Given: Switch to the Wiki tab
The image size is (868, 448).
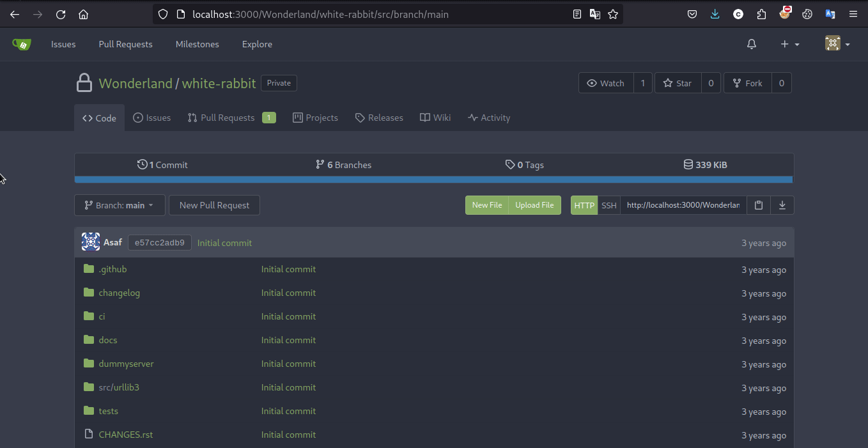Looking at the screenshot, I should pos(435,118).
